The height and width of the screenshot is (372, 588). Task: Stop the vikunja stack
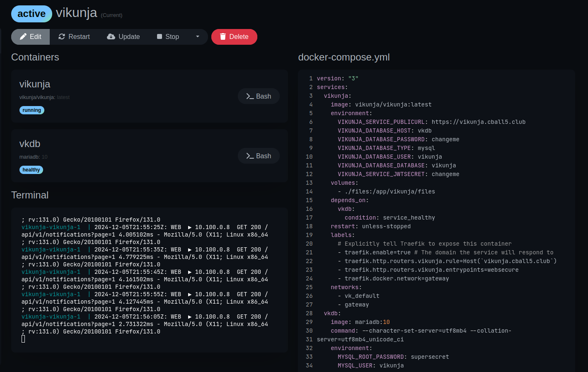pos(168,36)
